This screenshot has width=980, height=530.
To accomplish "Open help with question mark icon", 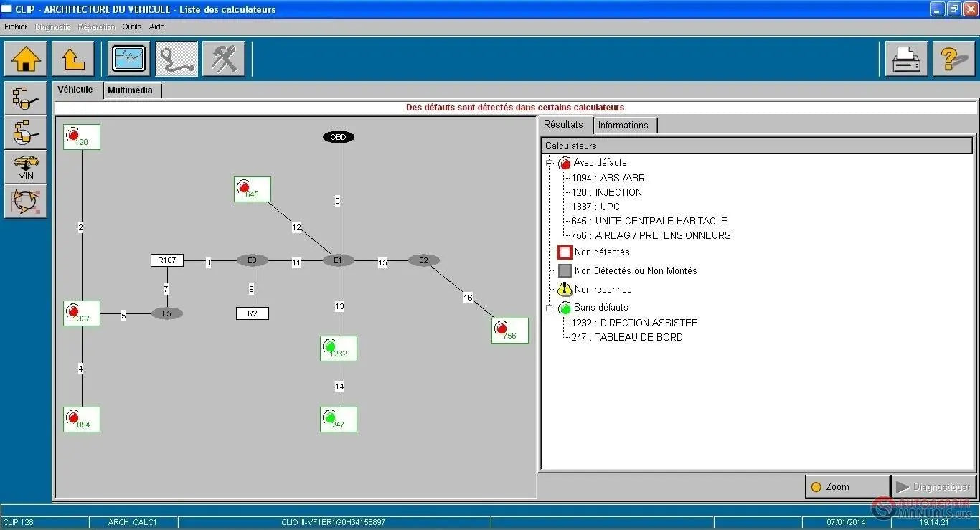I will (953, 59).
